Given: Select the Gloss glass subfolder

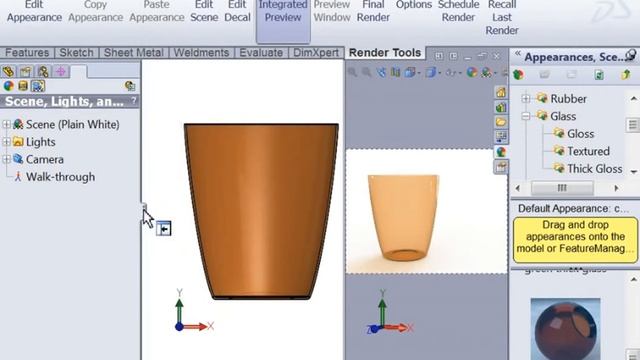Looking at the screenshot, I should 574,133.
